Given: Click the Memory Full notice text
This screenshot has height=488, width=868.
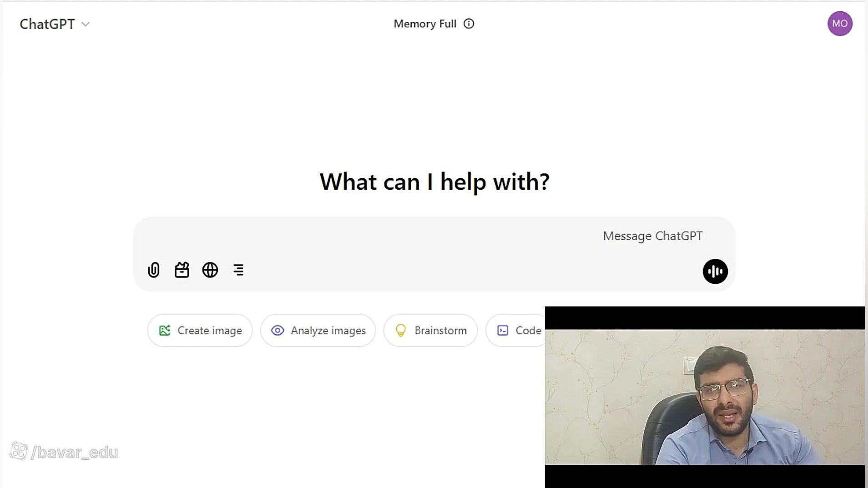Looking at the screenshot, I should point(425,24).
